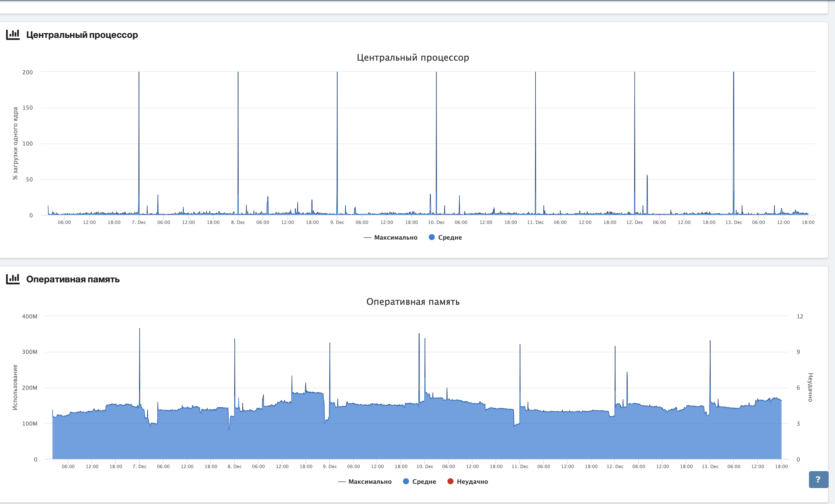Click the CPU chart title text

tap(413, 58)
